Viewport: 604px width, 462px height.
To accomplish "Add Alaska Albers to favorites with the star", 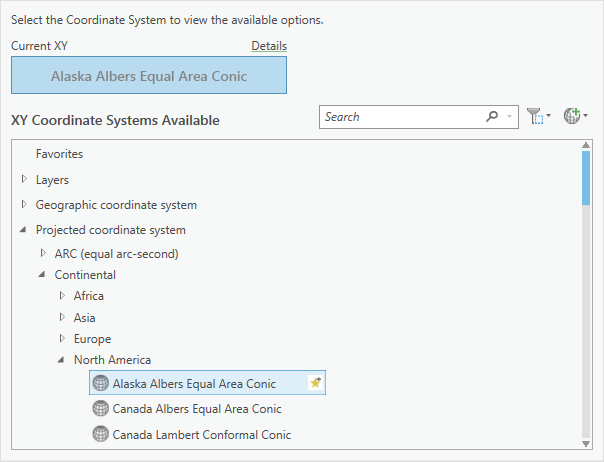I will click(315, 383).
